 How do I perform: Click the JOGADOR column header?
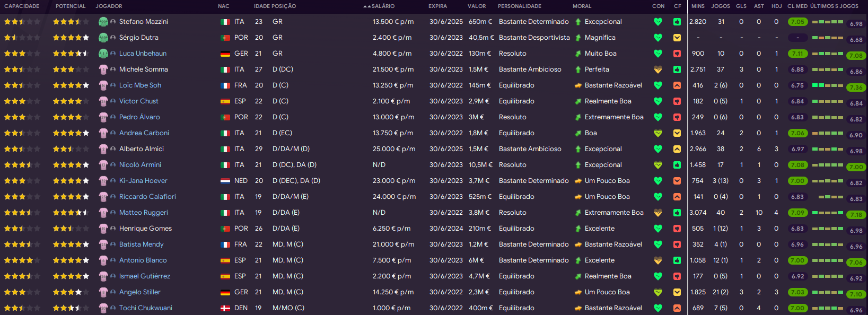pyautogui.click(x=109, y=6)
